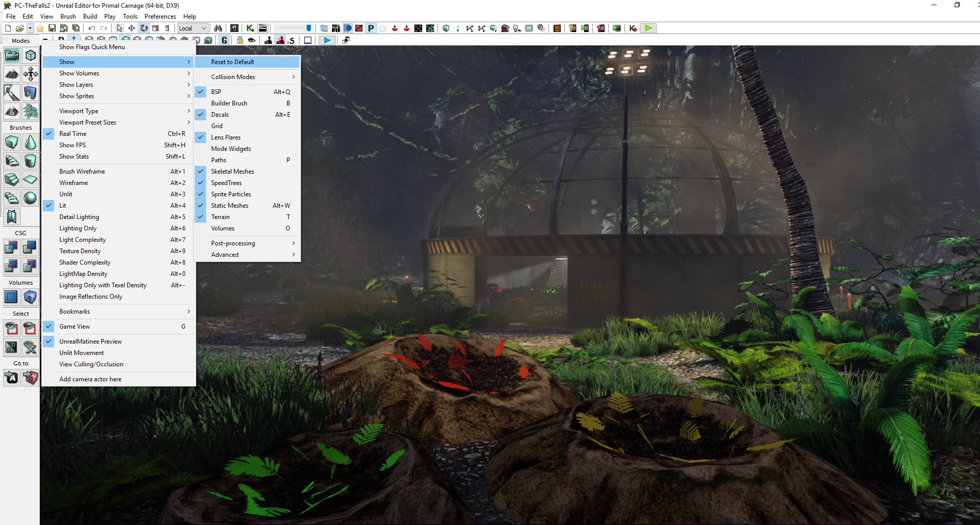Open the Local coordinate system dropdown
Viewport: 980px width, 525px height.
coord(193,28)
